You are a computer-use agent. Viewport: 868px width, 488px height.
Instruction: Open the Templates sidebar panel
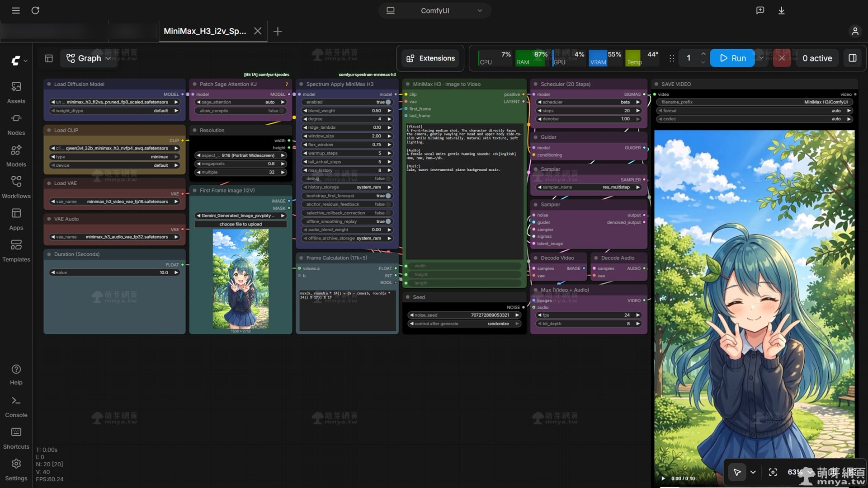tap(16, 251)
